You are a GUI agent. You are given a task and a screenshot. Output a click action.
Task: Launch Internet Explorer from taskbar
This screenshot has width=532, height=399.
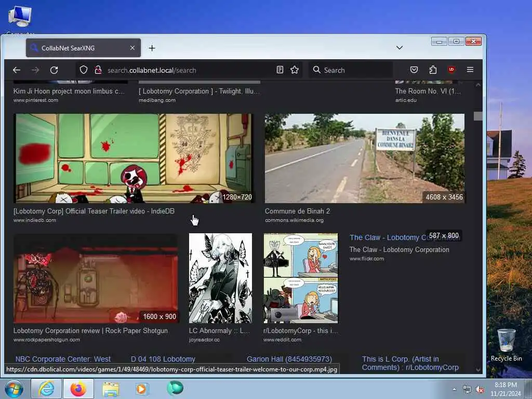(x=46, y=389)
